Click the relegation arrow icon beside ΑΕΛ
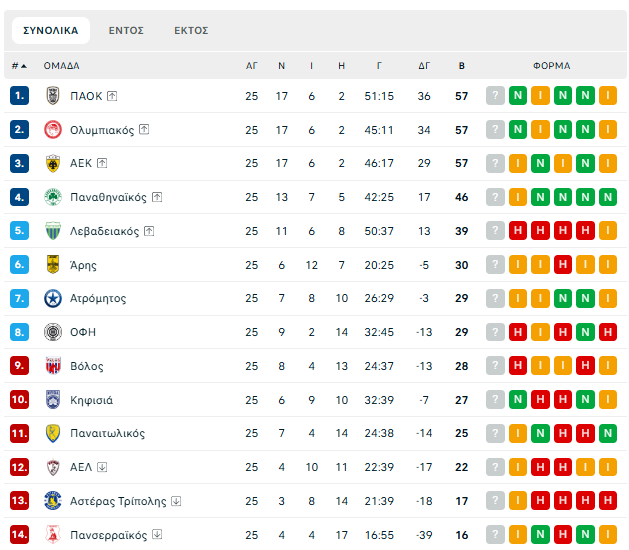The height and width of the screenshot is (550, 629). coord(102,467)
